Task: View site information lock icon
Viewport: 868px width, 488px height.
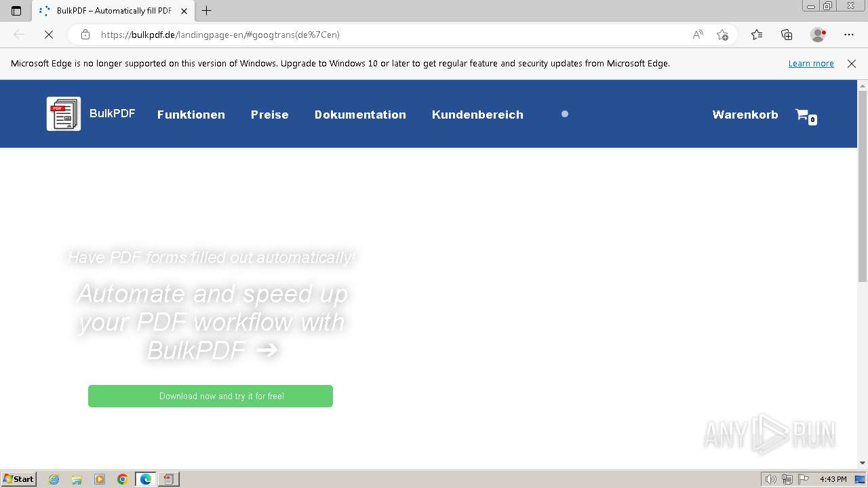Action: 85,35
